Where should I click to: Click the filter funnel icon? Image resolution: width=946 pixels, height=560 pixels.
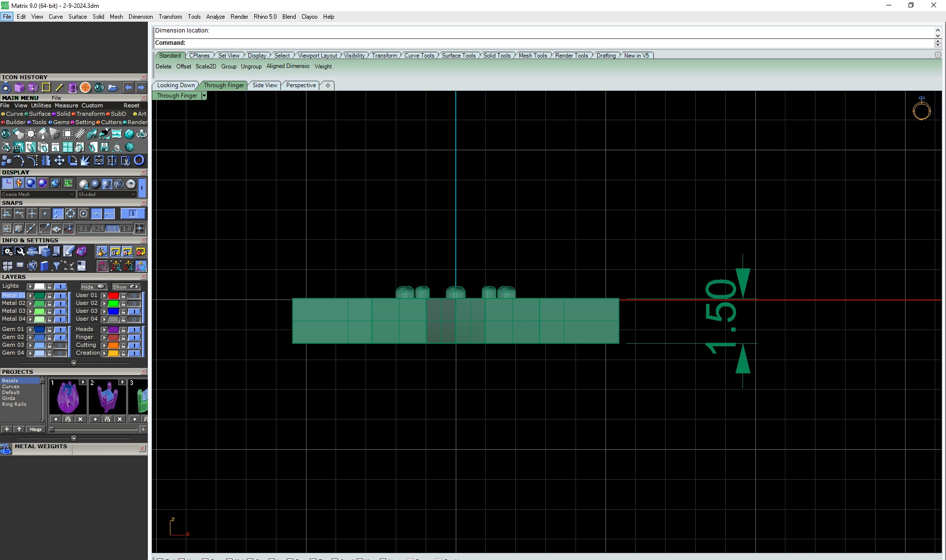click(x=57, y=266)
